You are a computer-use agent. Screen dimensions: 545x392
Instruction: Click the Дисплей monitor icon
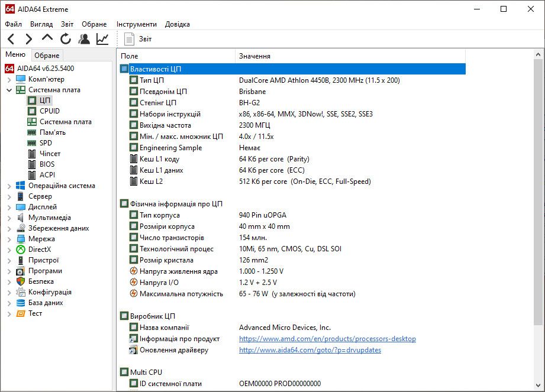coord(21,207)
